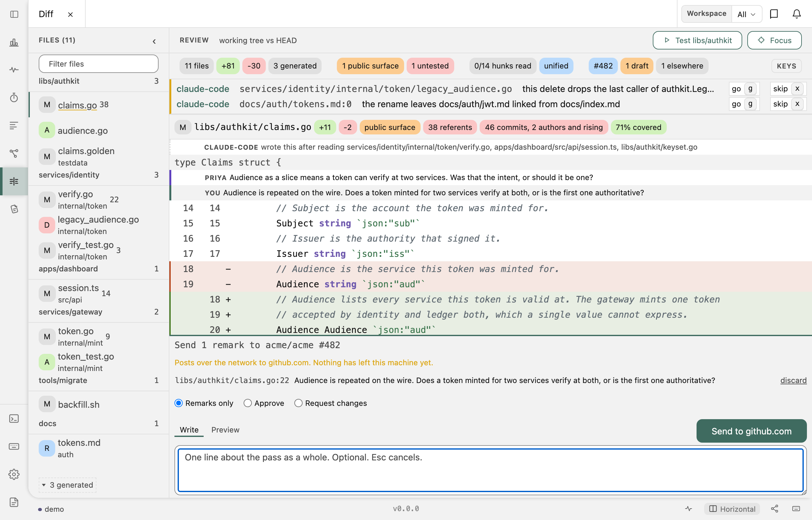This screenshot has height=520, width=812.
Task: Click go for legacy_audience.go remark
Action: click(743, 89)
